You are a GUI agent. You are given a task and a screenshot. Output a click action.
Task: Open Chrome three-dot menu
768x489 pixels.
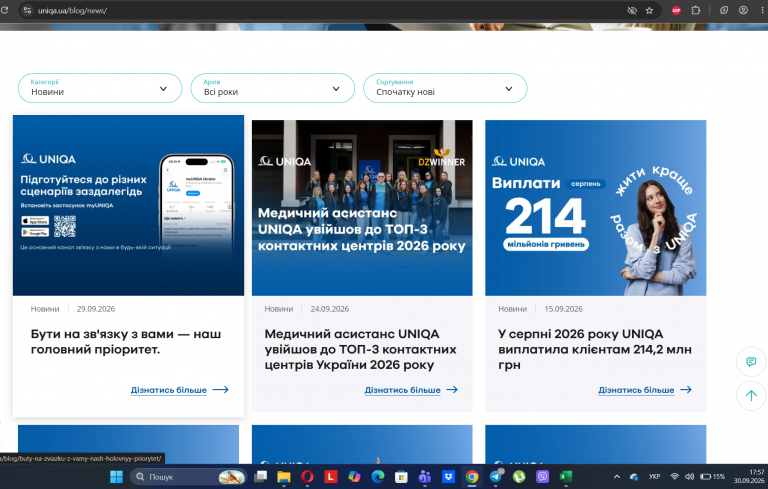pyautogui.click(x=763, y=10)
